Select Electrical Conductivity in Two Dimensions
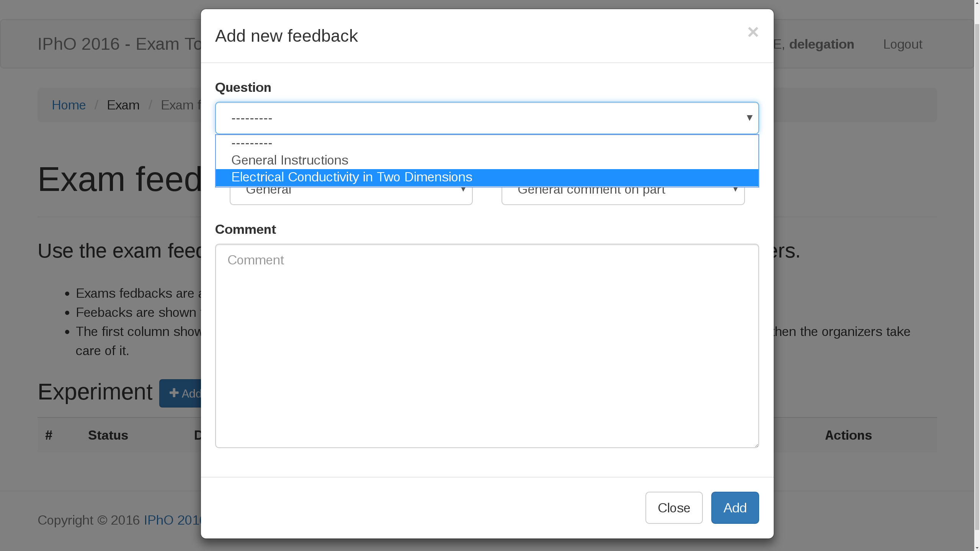This screenshot has height=551, width=980. point(352,177)
